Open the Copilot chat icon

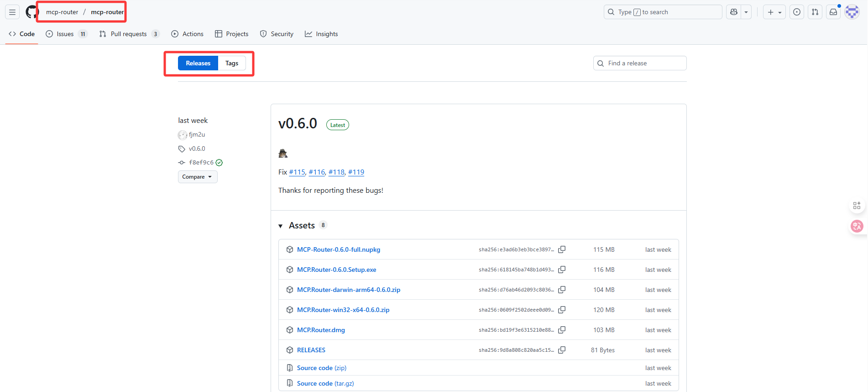734,12
